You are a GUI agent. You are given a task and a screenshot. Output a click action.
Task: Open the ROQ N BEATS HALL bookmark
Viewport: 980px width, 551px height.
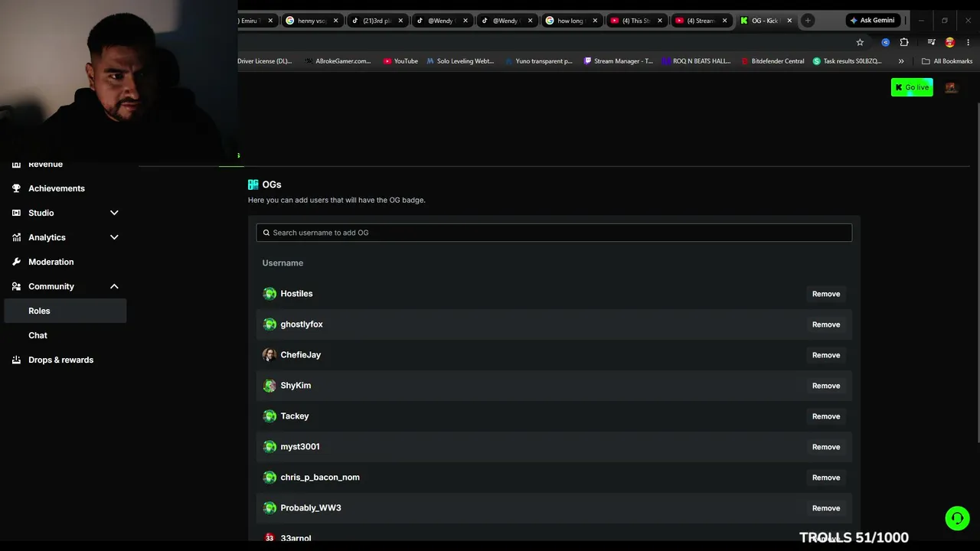[697, 61]
